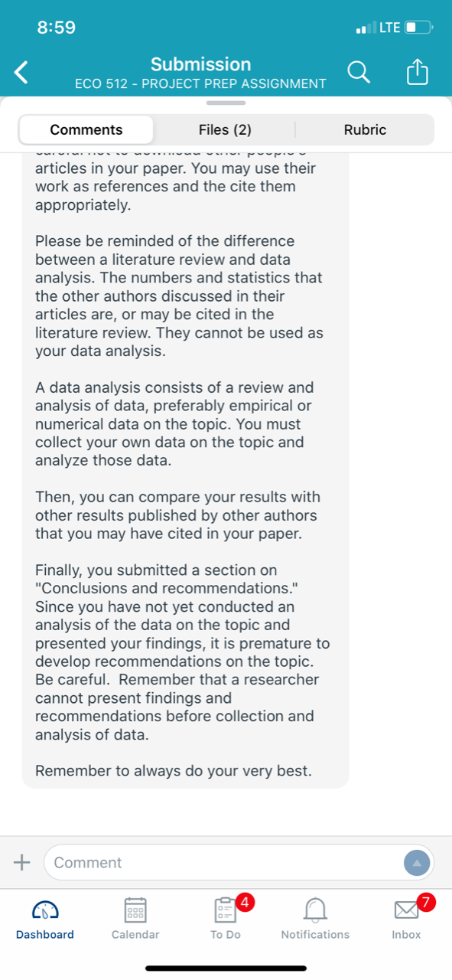
Task: Open the Inbox envelope icon
Action: point(407,910)
